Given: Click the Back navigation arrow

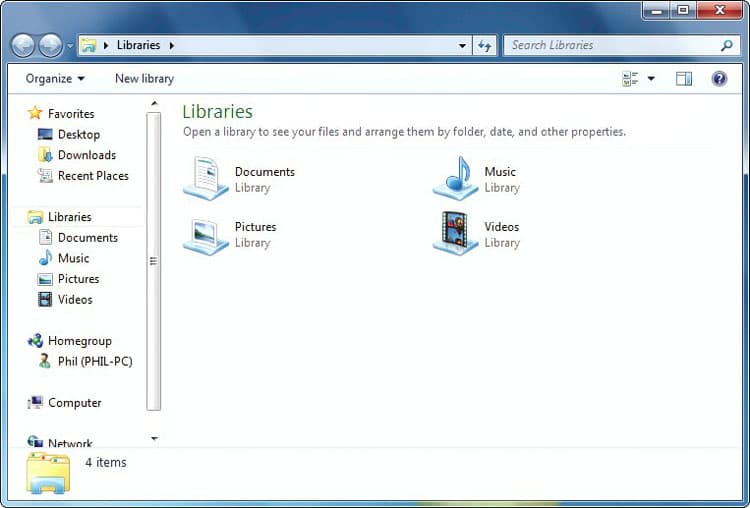Looking at the screenshot, I should click(x=23, y=45).
